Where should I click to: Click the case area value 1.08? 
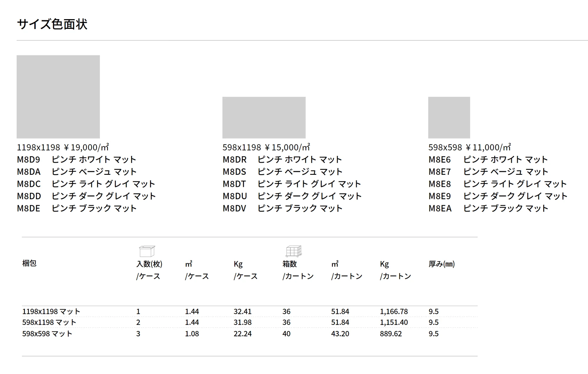(192, 334)
